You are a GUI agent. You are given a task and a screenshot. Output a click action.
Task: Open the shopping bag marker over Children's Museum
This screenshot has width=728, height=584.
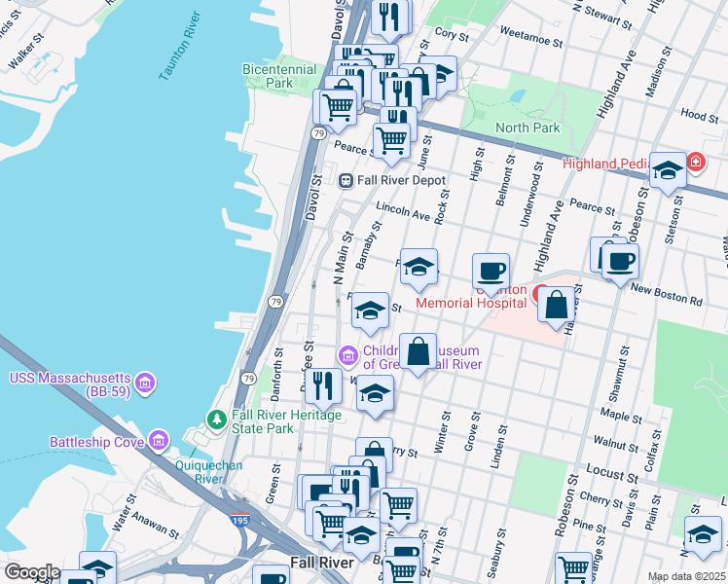[x=418, y=355]
